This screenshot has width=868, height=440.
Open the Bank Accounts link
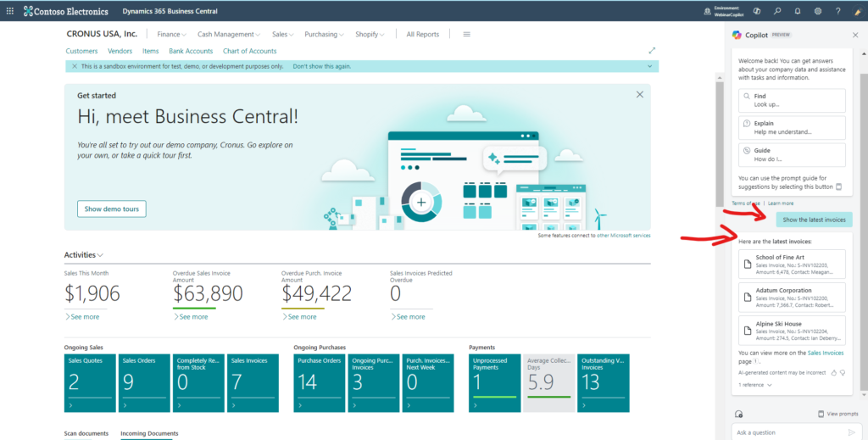click(191, 51)
